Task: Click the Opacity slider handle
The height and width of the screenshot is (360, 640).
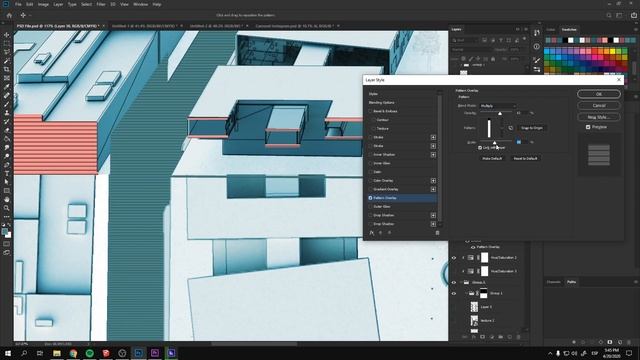Action: click(x=500, y=113)
